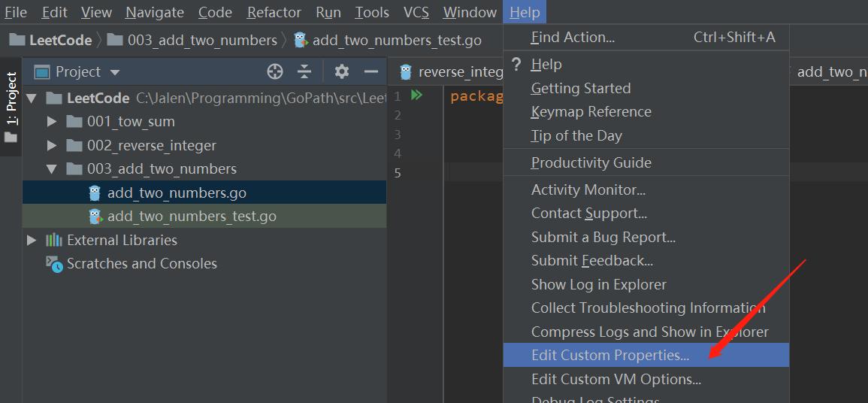
Task: Click the collapse all icon in Project panel
Action: [304, 72]
